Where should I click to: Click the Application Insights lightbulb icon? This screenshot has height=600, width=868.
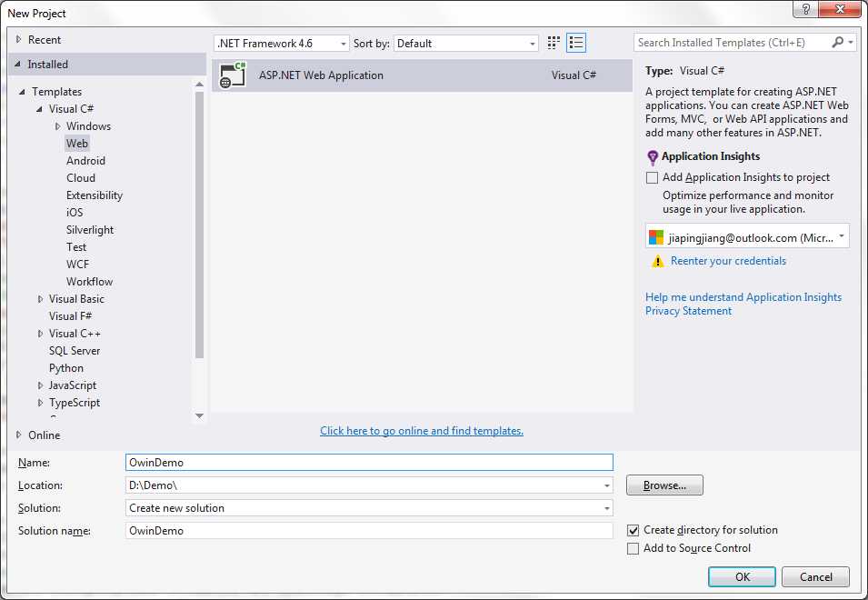pyautogui.click(x=652, y=158)
